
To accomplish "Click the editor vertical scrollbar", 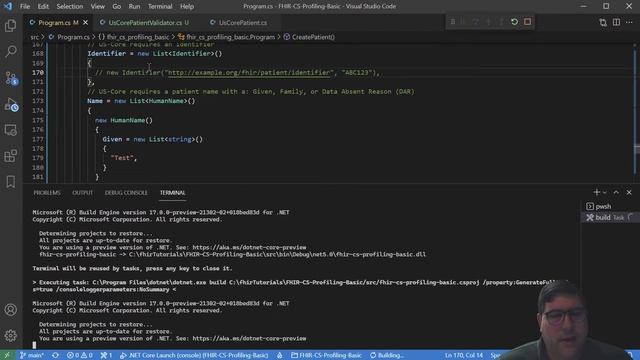I will (636, 112).
